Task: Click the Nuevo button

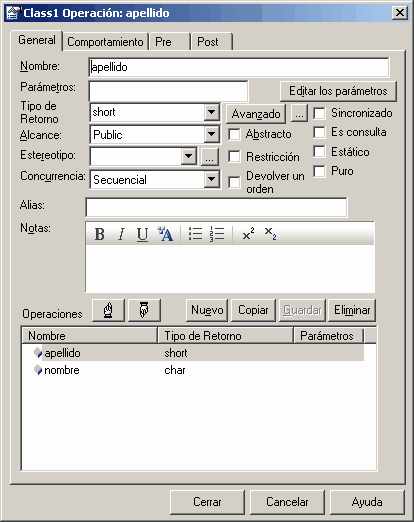Action: coord(207,310)
